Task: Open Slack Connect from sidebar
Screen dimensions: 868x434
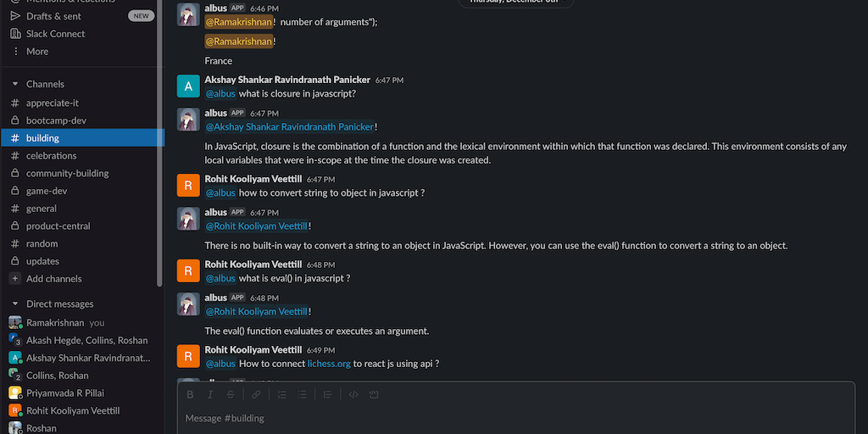Action: [x=55, y=34]
